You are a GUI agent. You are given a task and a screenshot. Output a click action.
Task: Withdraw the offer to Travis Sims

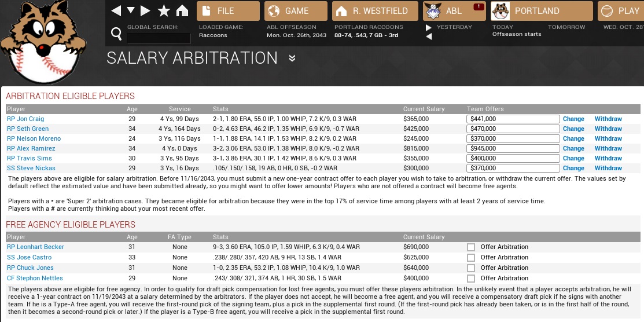coord(608,158)
